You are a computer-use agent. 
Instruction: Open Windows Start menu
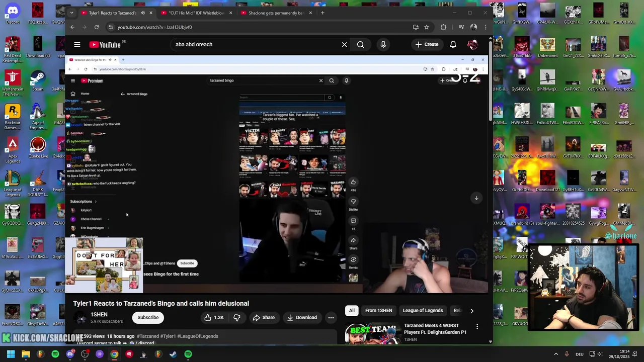point(11,354)
